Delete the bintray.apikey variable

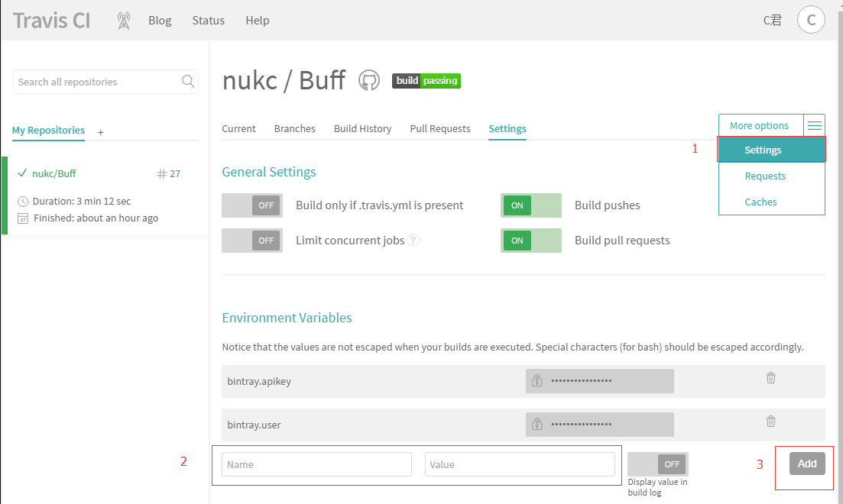(770, 378)
